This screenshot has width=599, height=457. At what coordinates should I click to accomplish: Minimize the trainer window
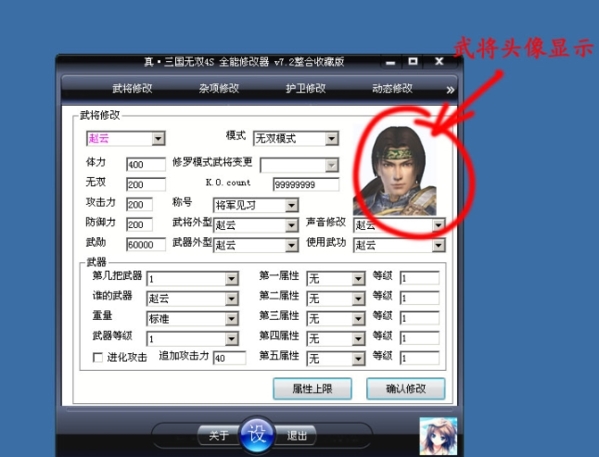coord(390,62)
